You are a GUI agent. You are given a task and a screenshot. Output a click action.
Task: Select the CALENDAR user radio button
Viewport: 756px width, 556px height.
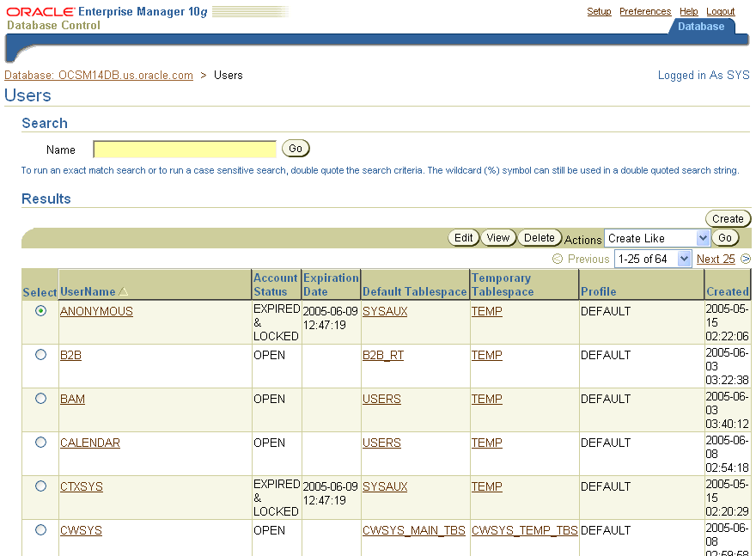[40, 443]
